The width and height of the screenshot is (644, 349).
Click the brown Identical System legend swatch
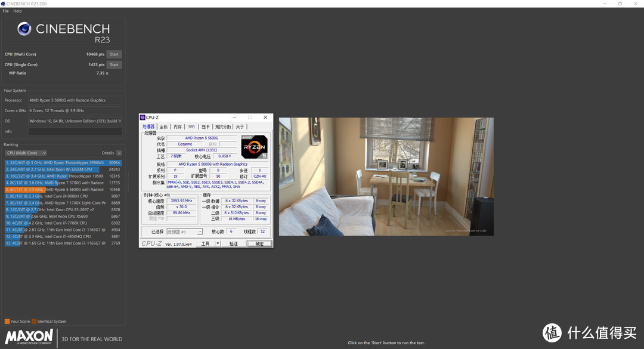(34, 322)
